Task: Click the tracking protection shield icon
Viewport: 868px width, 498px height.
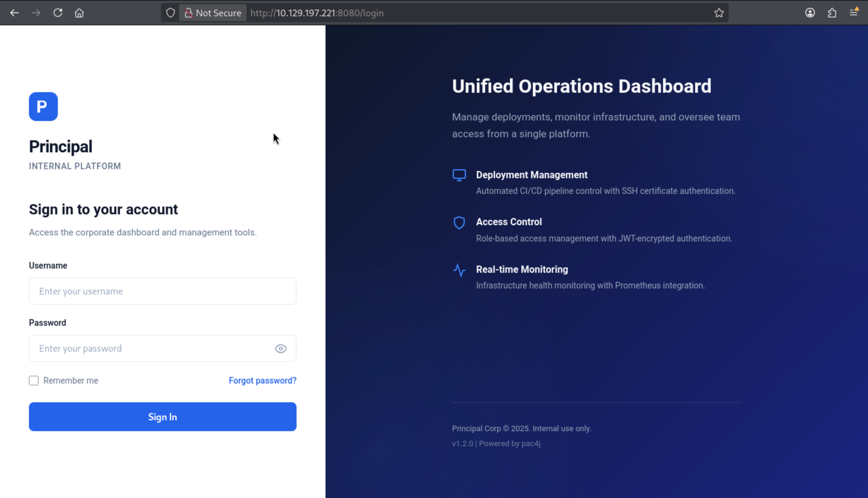Action: pos(171,13)
